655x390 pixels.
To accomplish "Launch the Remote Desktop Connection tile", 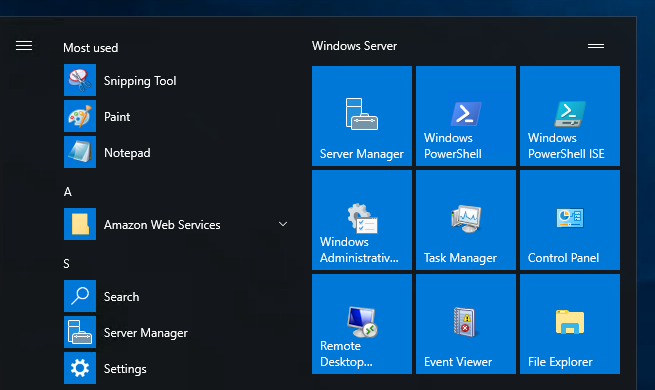I will click(362, 324).
